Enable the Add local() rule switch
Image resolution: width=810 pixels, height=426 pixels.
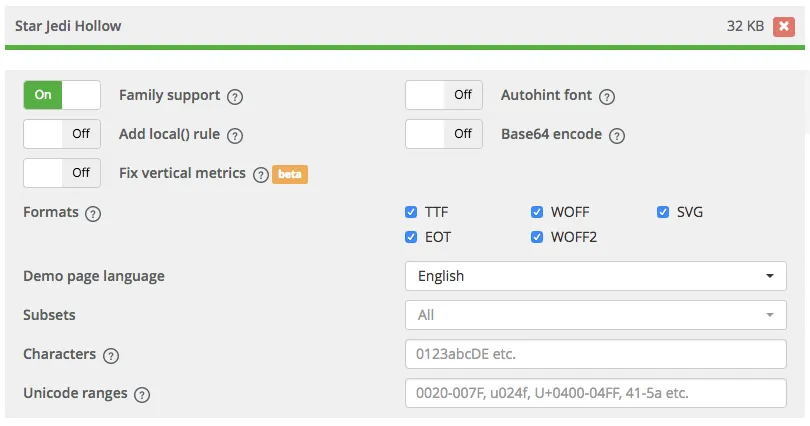click(62, 133)
